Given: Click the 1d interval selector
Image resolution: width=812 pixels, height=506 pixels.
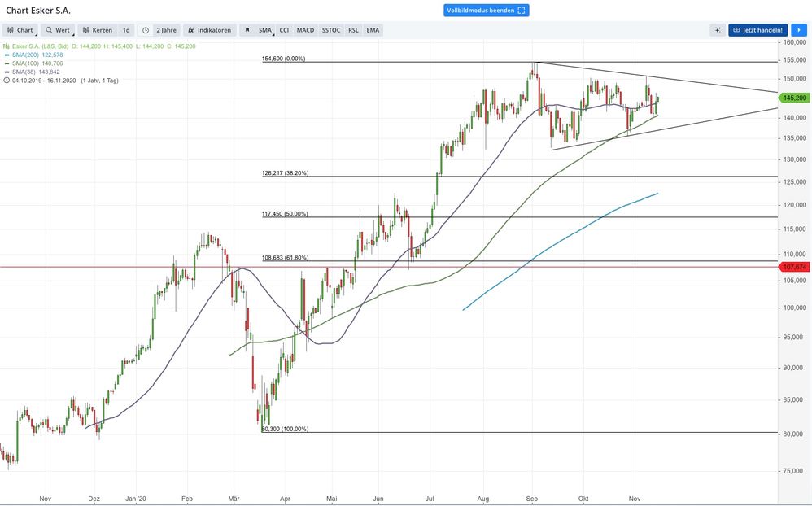Looking at the screenshot, I should (126, 30).
